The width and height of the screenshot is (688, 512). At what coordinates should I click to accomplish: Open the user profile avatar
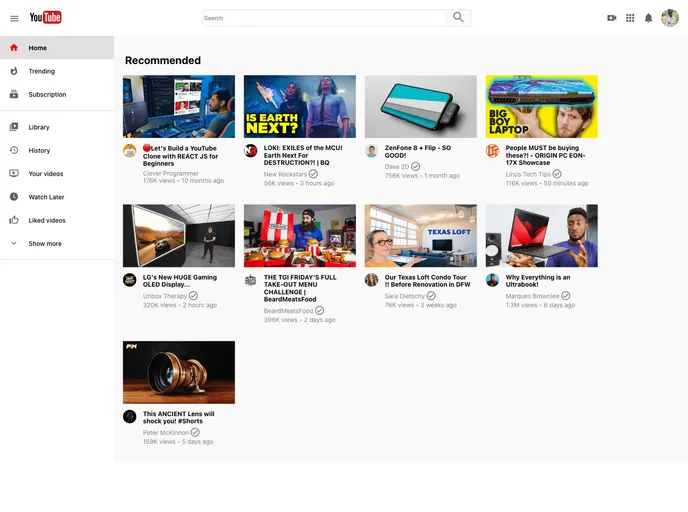tap(670, 18)
